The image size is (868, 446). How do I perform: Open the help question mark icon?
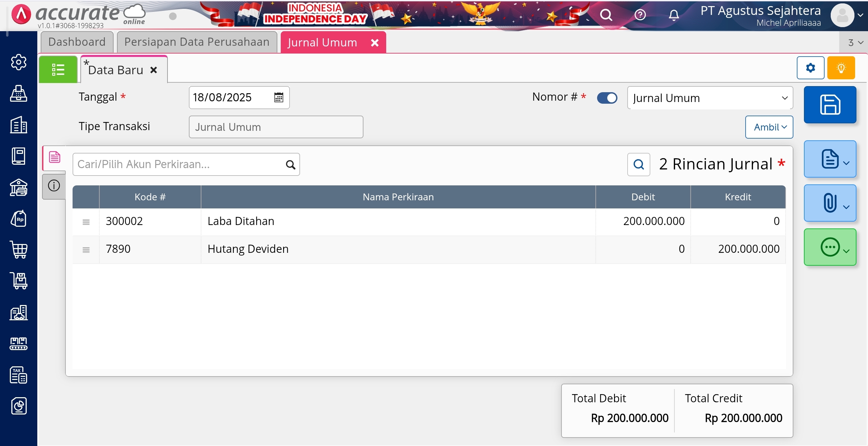click(640, 15)
